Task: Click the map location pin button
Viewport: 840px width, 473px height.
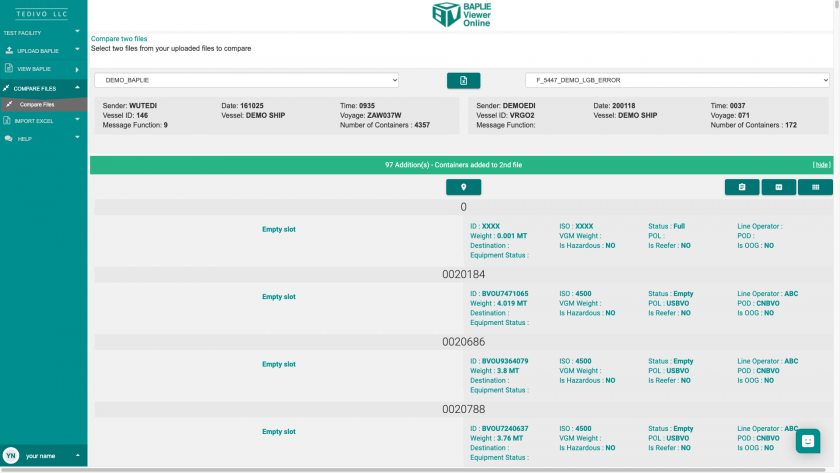Action: tap(463, 187)
